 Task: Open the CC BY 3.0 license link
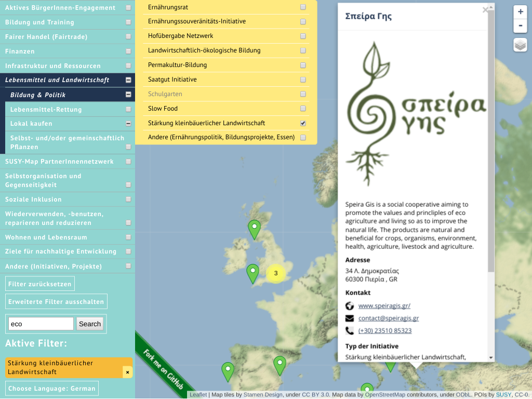point(315,395)
